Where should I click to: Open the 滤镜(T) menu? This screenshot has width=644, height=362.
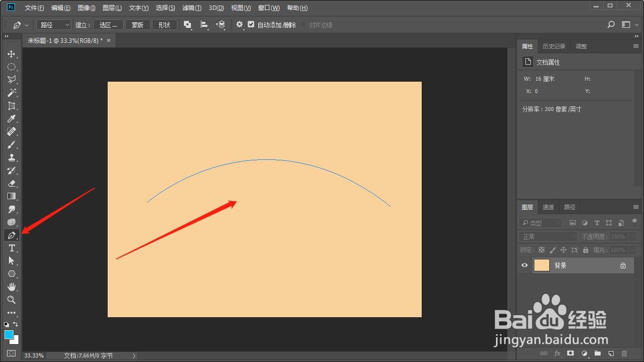(192, 8)
